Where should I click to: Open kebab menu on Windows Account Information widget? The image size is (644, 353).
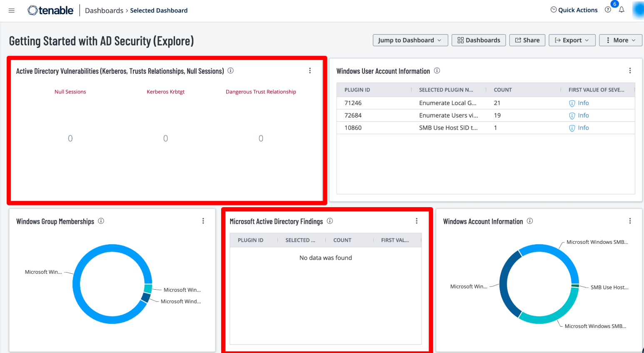click(630, 221)
